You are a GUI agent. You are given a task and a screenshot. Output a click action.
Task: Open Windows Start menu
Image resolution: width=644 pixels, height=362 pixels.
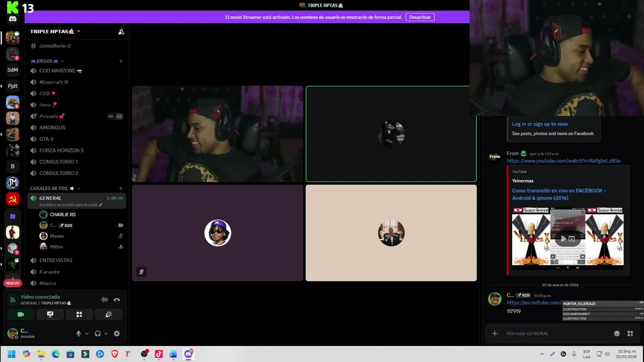click(x=12, y=354)
